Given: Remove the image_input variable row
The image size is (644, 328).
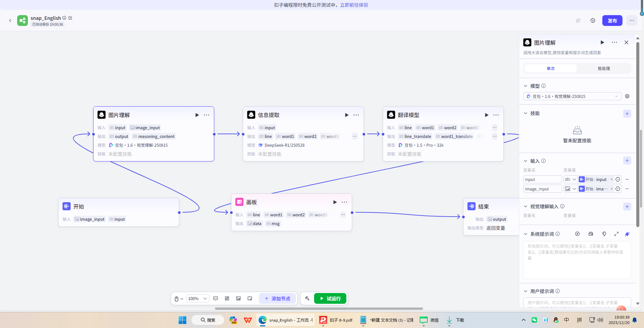Looking at the screenshot, I should click(627, 189).
